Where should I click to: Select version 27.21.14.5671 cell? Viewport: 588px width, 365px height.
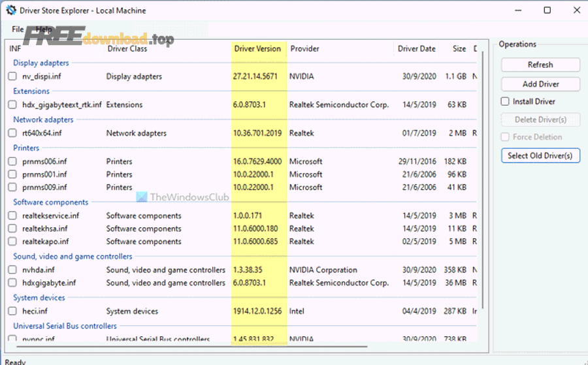pos(255,76)
